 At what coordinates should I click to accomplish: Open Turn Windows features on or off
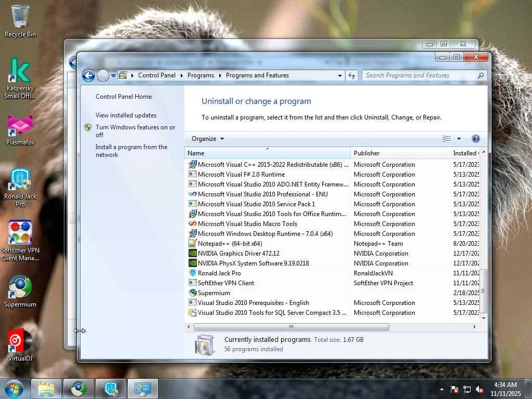(136, 131)
